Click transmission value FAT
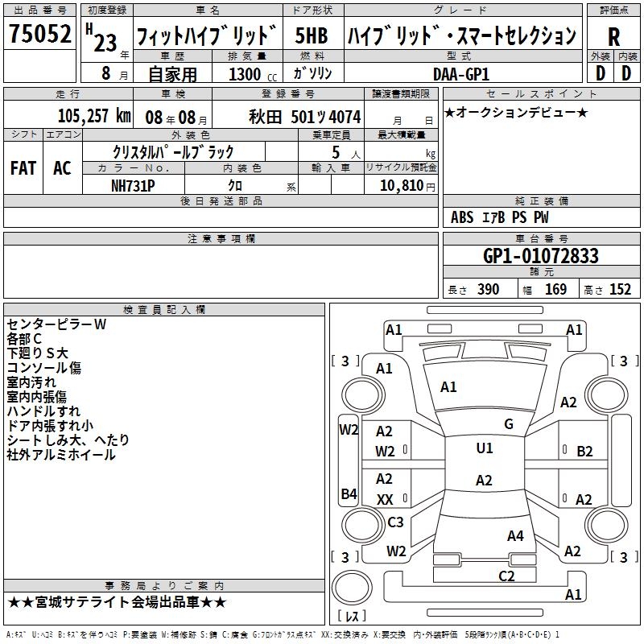 click(23, 168)
